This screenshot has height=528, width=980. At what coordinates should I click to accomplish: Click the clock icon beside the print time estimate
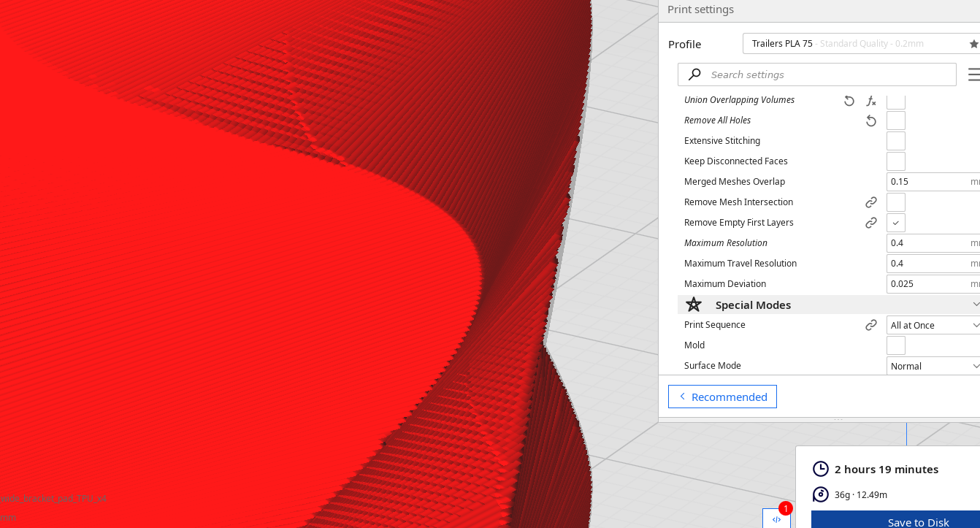(x=821, y=469)
